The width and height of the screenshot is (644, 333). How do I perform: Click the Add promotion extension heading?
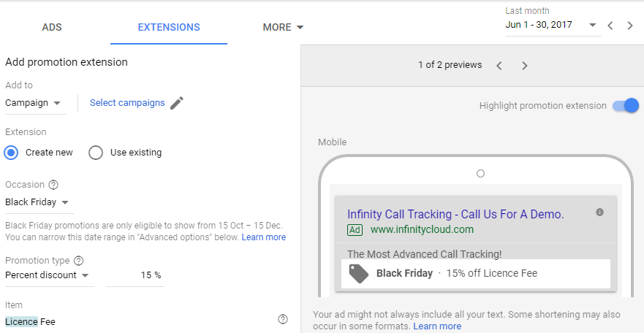(67, 62)
